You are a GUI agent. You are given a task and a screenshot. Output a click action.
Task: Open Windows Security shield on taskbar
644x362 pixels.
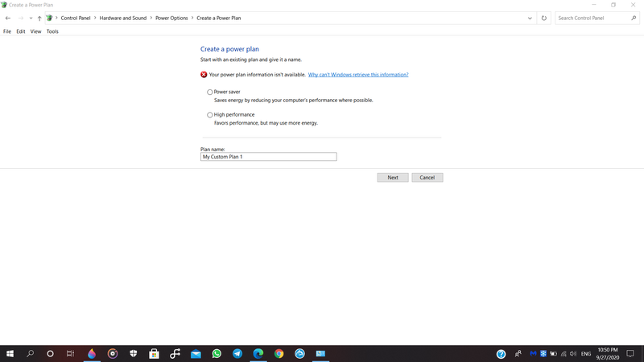pyautogui.click(x=134, y=353)
